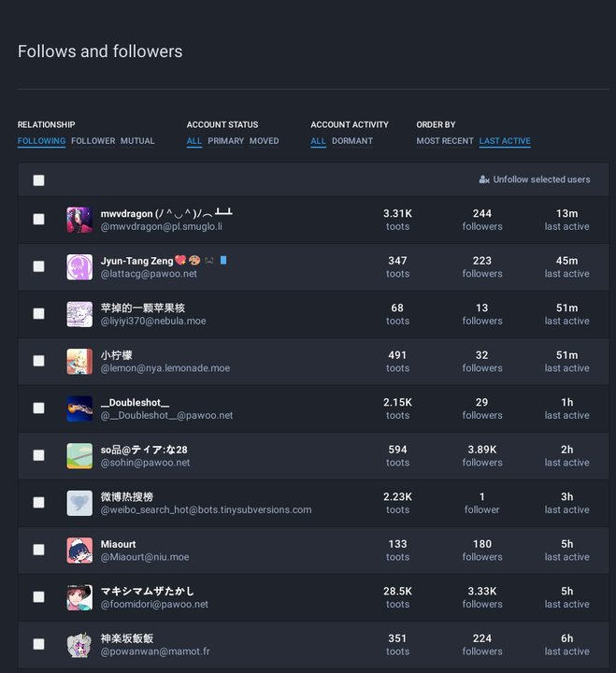Click Jyun-Tang Zeng's purple avatar

pyautogui.click(x=79, y=267)
